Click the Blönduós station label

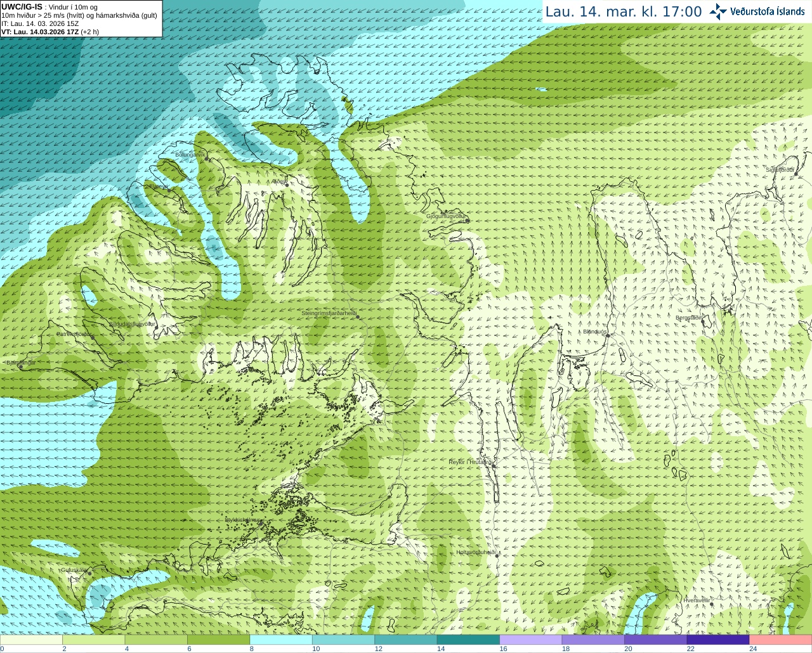click(595, 332)
